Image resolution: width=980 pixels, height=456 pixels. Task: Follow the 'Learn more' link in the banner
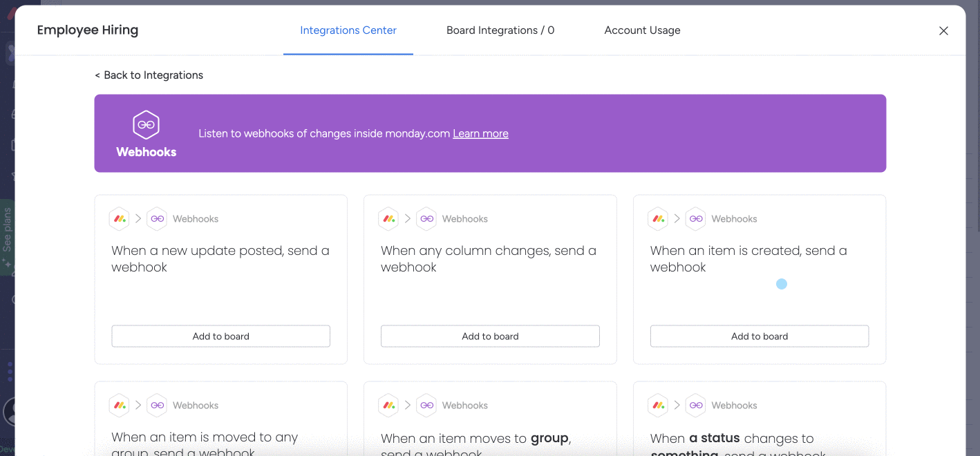(480, 133)
